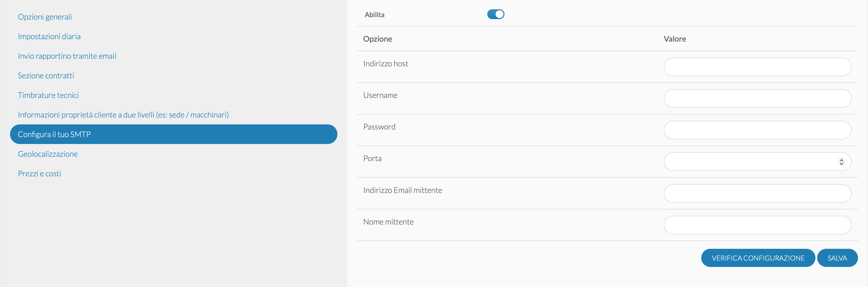
Task: Click the Indirizzo host label
Action: 386,63
